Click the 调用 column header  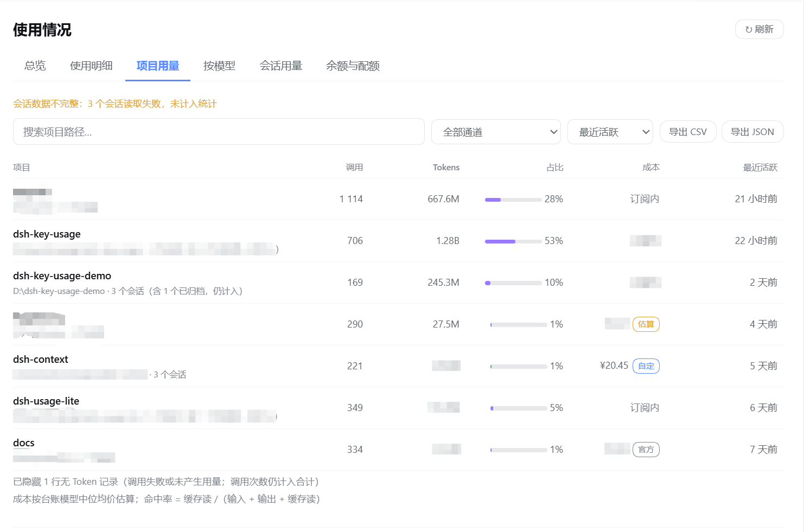354,168
